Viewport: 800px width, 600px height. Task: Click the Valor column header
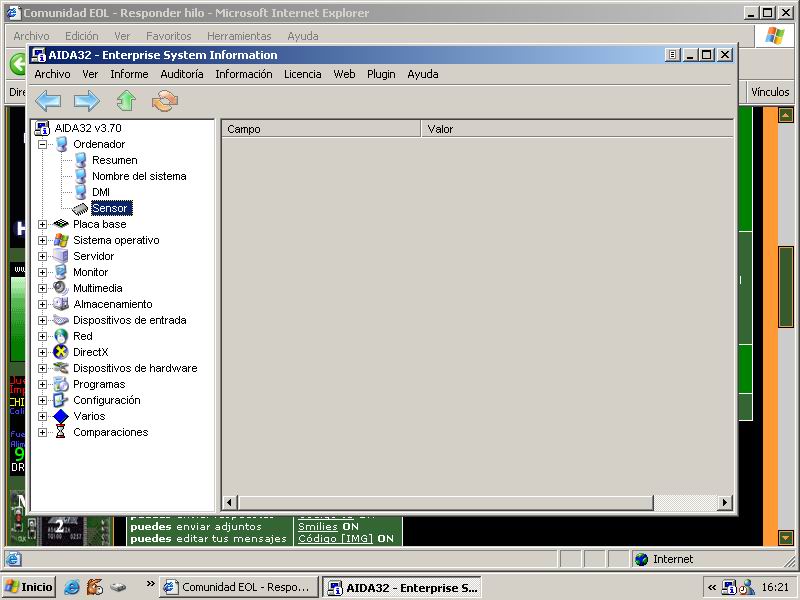click(578, 129)
